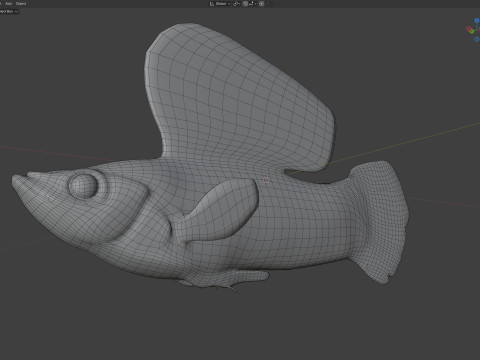Open the Global transform orientation dropdown

[x=220, y=4]
